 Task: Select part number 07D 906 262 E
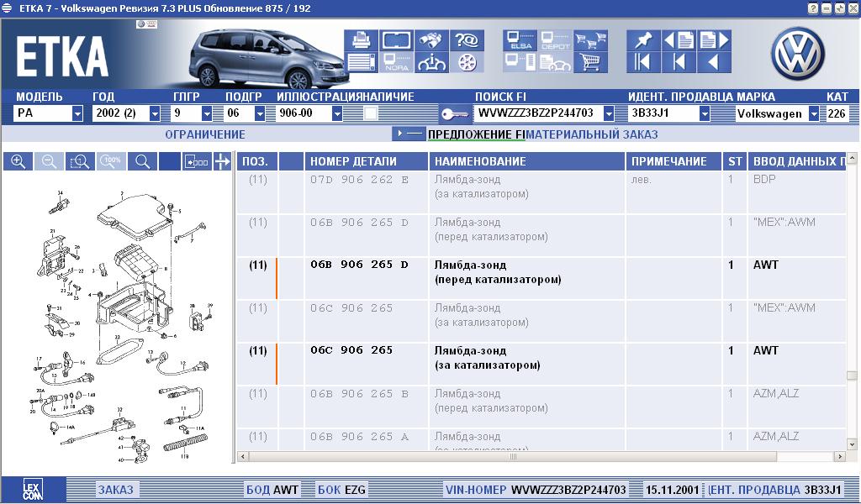359,179
